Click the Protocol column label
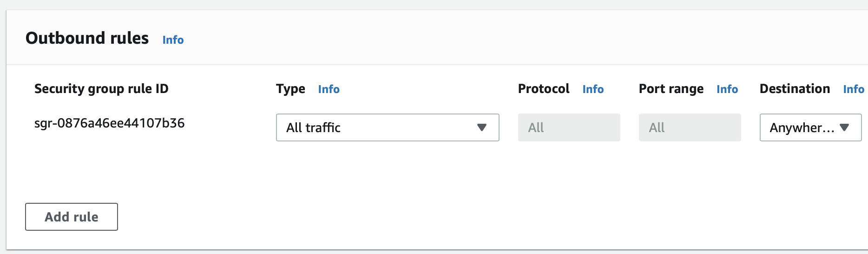Viewport: 868px width, 254px height. point(544,89)
